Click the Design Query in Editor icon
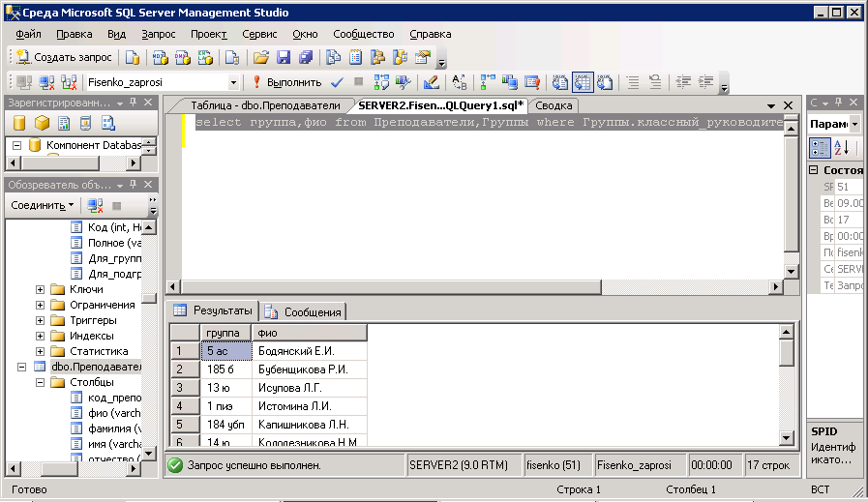The image size is (868, 502). pos(432,82)
